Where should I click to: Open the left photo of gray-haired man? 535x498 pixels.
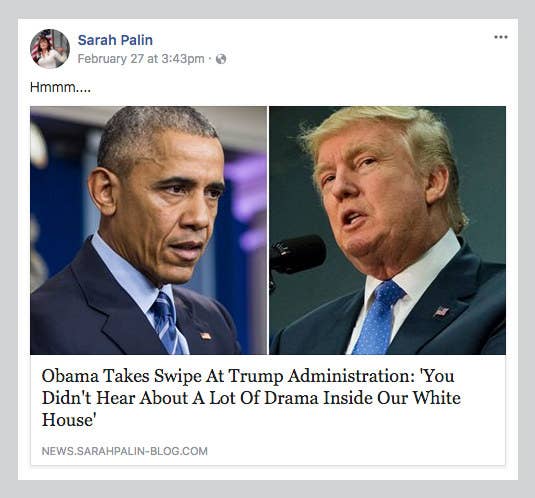[148, 230]
